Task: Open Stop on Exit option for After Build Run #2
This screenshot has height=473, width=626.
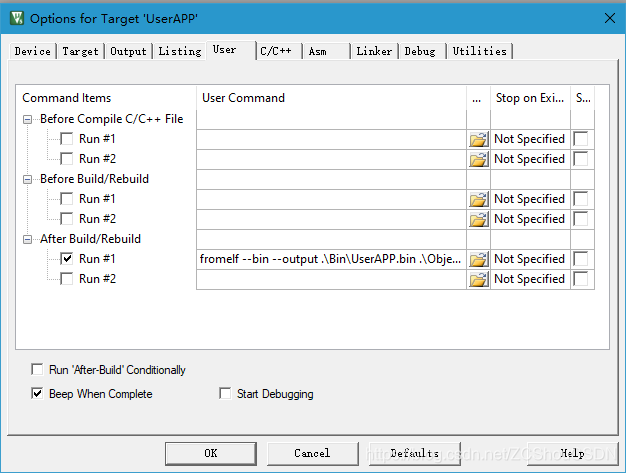Action: coord(530,279)
